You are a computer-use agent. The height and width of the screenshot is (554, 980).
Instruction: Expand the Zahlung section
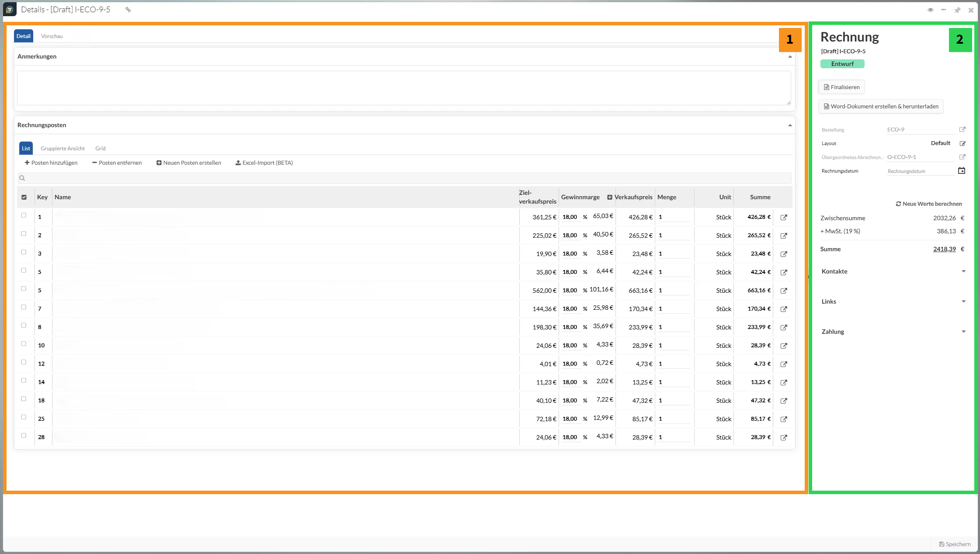click(963, 332)
